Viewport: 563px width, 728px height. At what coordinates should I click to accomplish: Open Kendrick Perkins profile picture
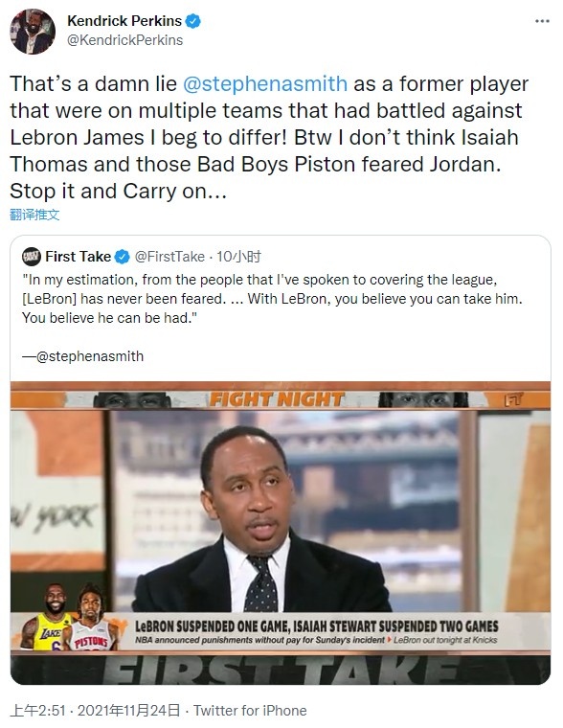click(33, 31)
